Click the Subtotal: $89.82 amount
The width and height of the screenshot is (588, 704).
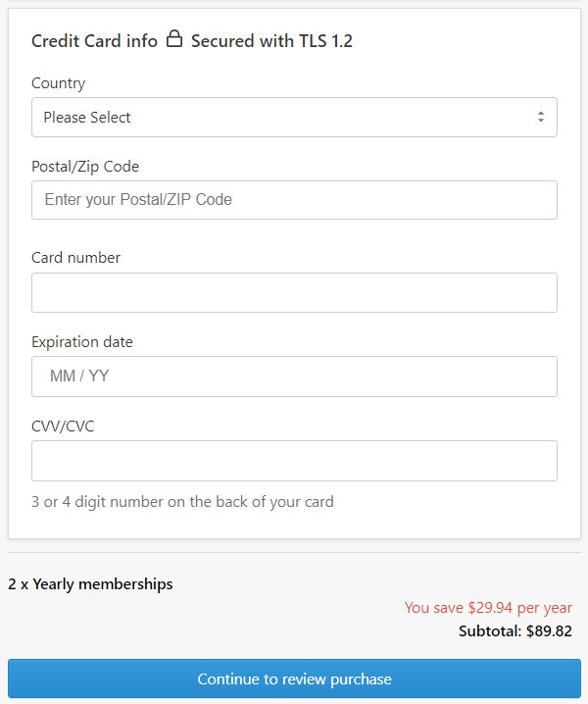pos(515,631)
